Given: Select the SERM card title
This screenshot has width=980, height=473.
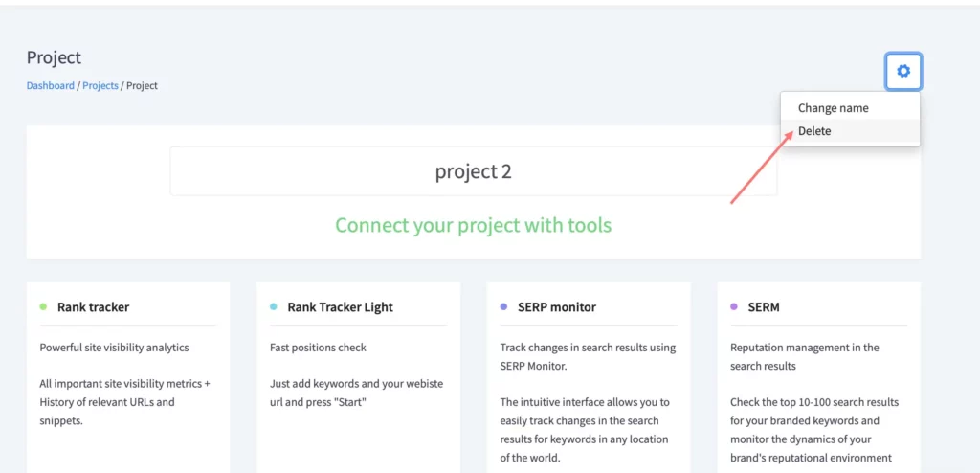Looking at the screenshot, I should point(764,307).
